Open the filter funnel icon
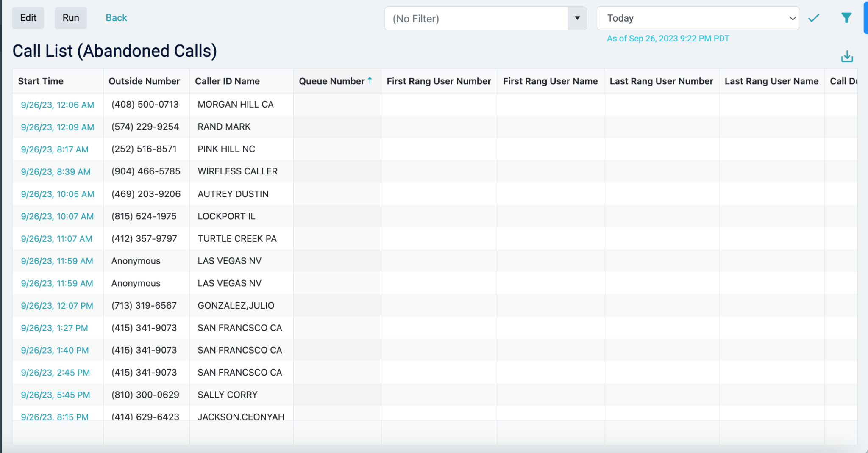Screen dimensions: 868x453 pyautogui.click(x=846, y=17)
